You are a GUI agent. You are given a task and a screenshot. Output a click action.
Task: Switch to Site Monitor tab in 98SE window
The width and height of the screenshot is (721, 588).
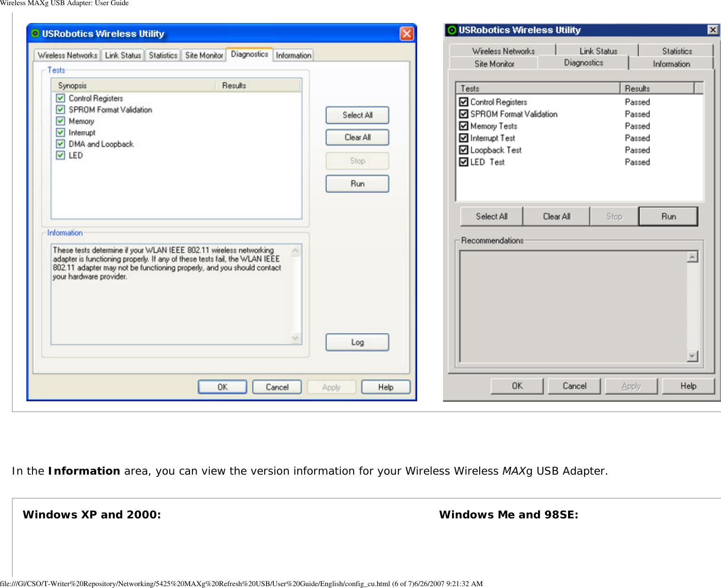pyautogui.click(x=494, y=64)
